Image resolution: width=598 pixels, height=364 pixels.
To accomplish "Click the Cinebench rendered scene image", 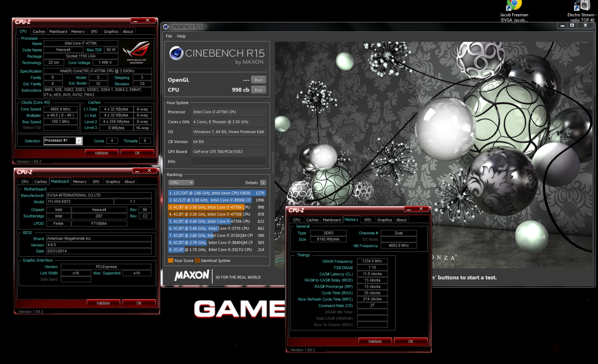I will tap(434, 155).
